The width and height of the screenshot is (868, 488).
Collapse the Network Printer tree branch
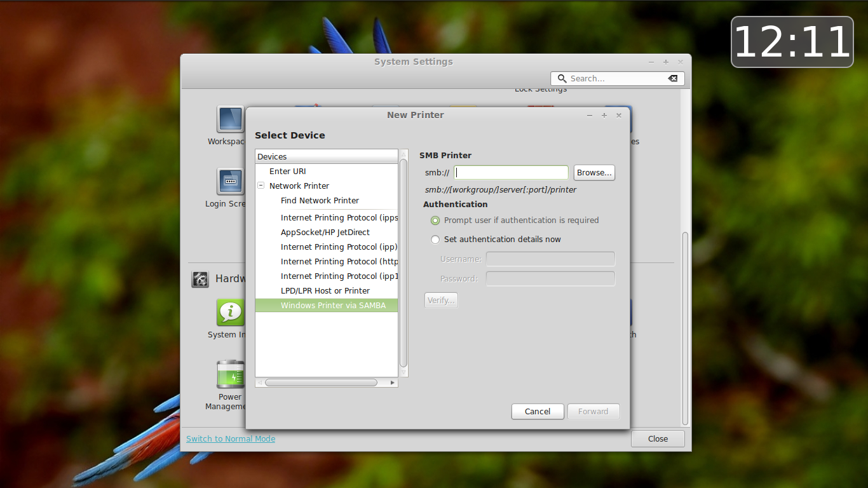(261, 186)
